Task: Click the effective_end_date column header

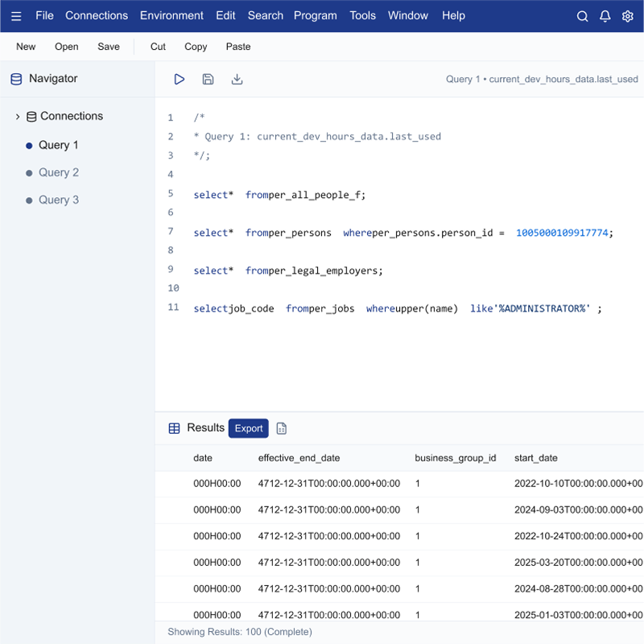Action: pos(299,458)
